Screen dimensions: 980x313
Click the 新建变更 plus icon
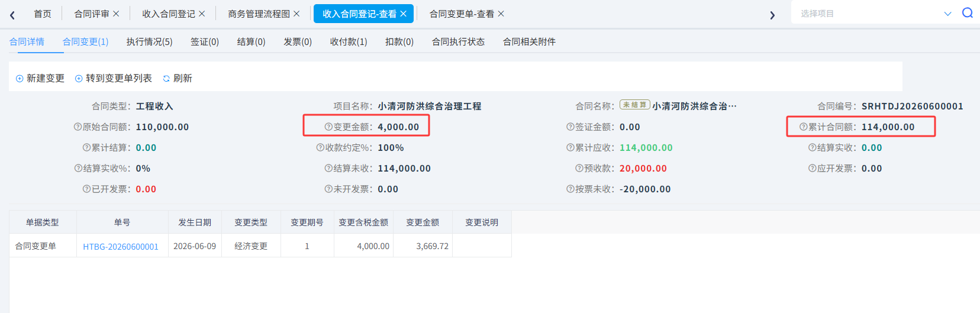(x=20, y=79)
